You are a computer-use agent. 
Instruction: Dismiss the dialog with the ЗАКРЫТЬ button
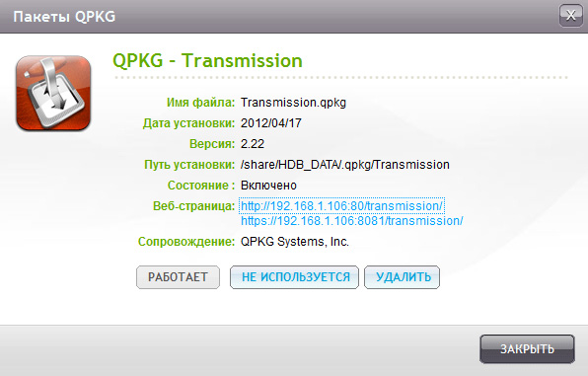pos(527,349)
